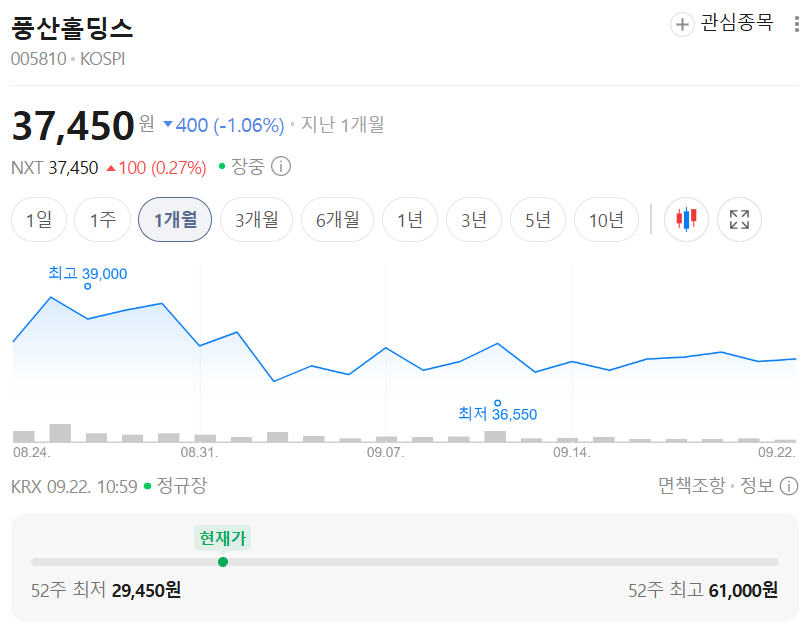Viewport: 807px width, 627px height.
Task: Expand the chart to fullscreen
Action: (739, 219)
